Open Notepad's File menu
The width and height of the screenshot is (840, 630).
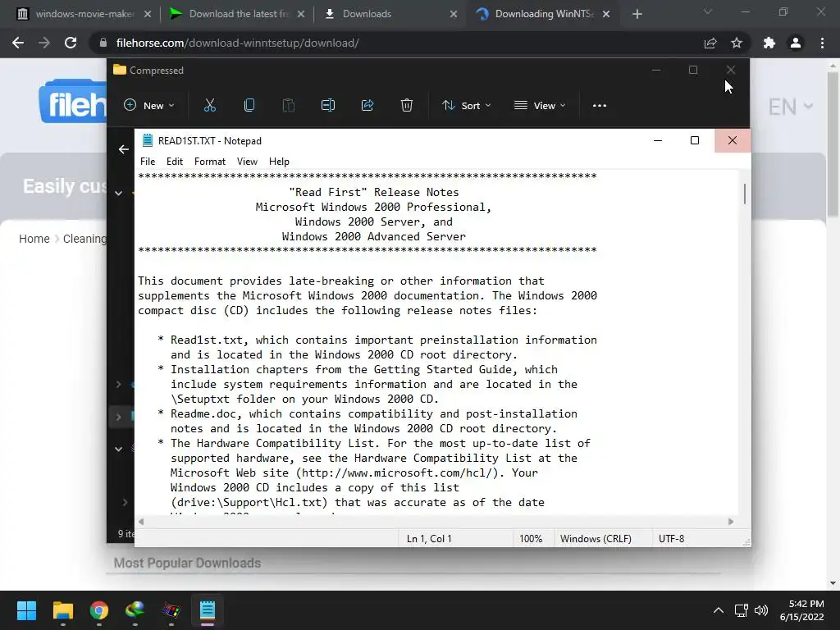(x=148, y=162)
